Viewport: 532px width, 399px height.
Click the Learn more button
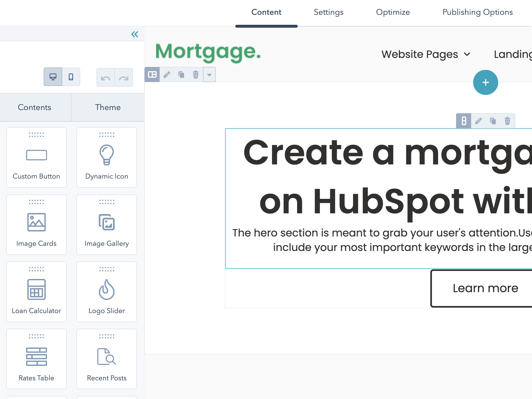pyautogui.click(x=485, y=288)
